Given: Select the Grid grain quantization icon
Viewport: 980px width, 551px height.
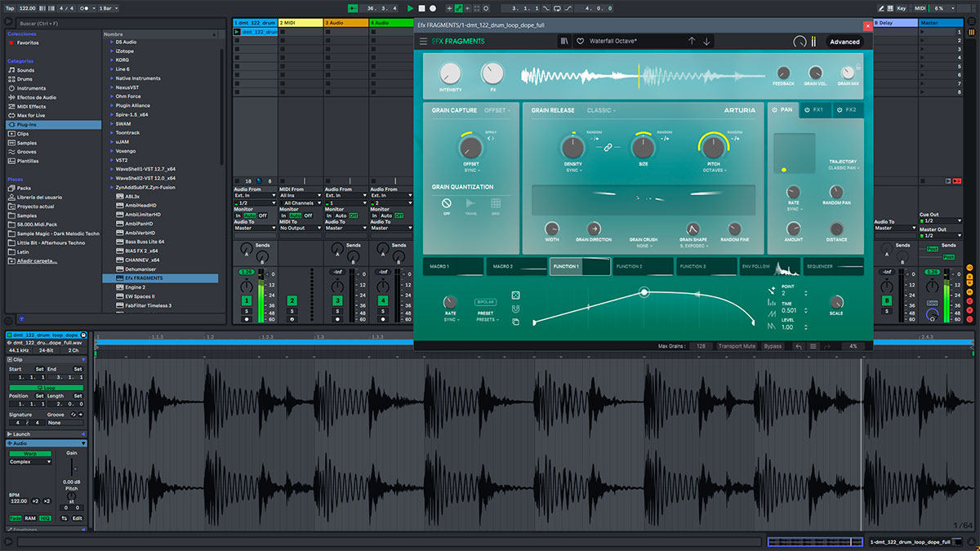Looking at the screenshot, I should 496,203.
